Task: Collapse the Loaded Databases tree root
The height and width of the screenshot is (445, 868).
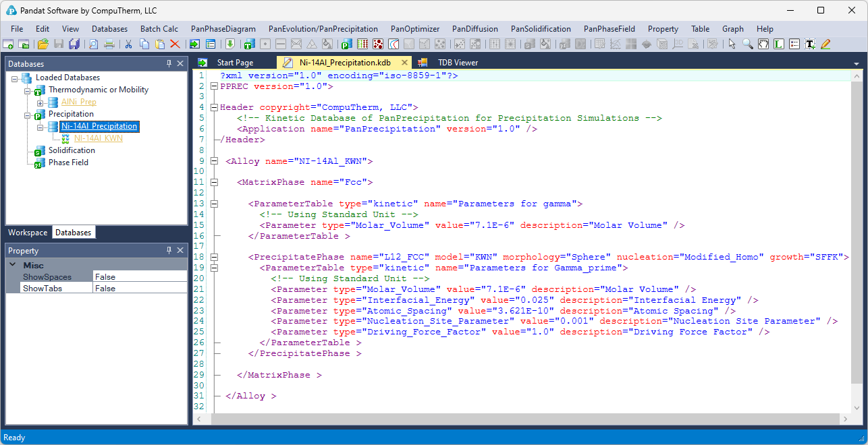Action: pos(16,78)
